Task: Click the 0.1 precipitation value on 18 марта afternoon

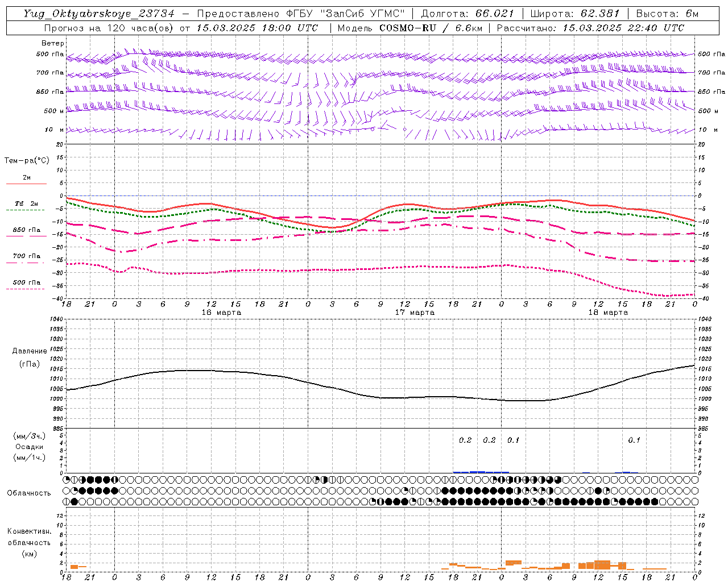Action: point(634,440)
